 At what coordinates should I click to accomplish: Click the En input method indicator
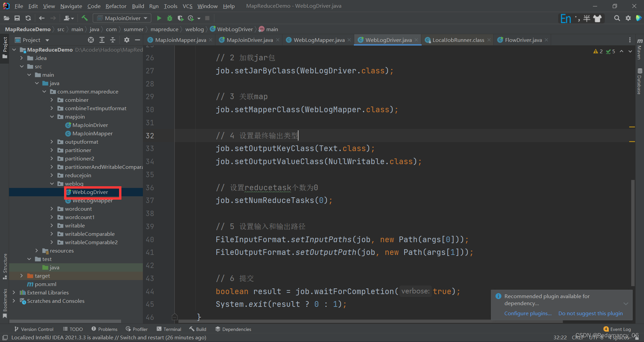(566, 18)
